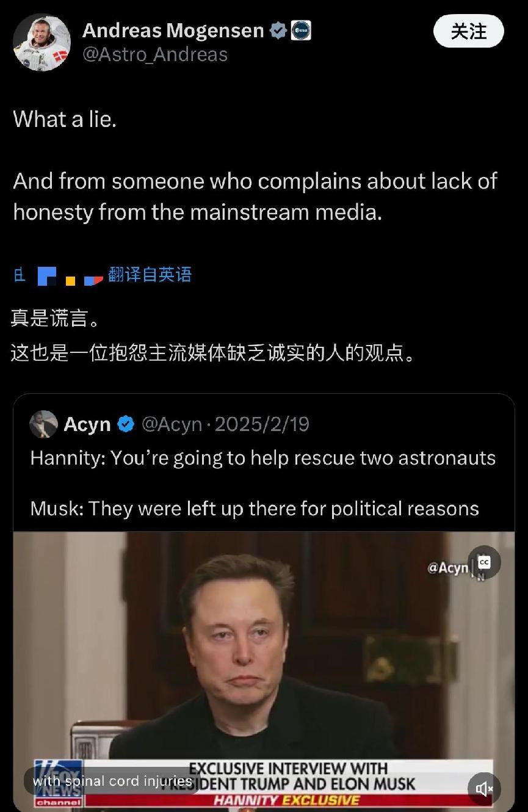Tap the 'with spinal cord injuries' caption

coord(112,781)
